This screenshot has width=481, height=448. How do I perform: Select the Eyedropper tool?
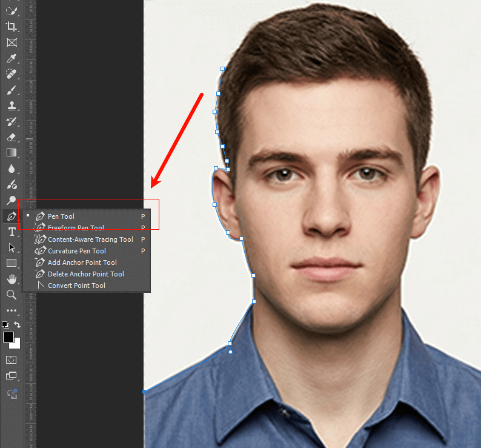pyautogui.click(x=12, y=58)
